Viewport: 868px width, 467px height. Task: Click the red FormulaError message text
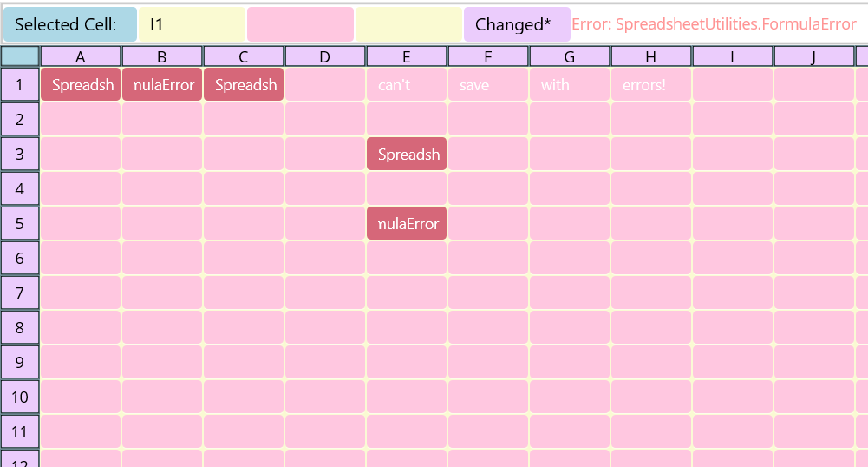[715, 24]
